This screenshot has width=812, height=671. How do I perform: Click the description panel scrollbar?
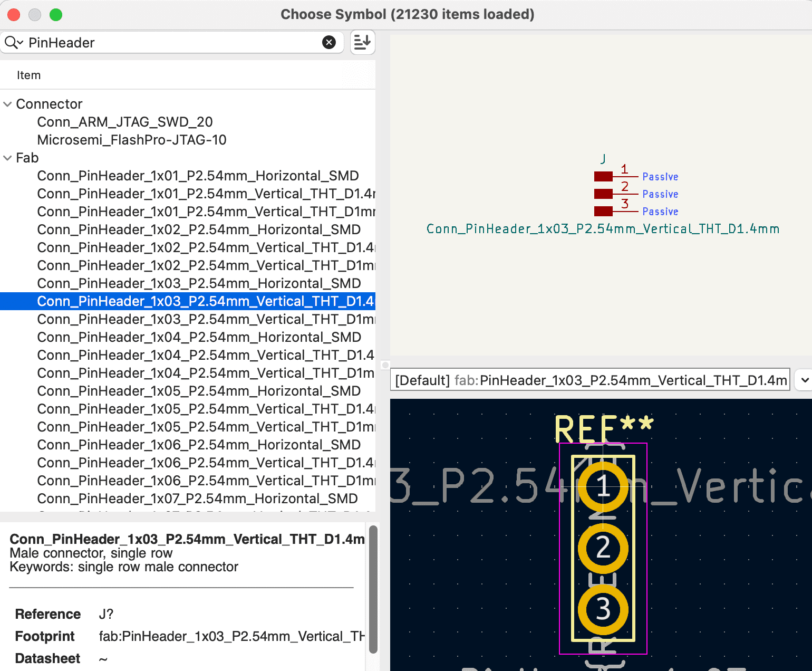[x=373, y=589]
